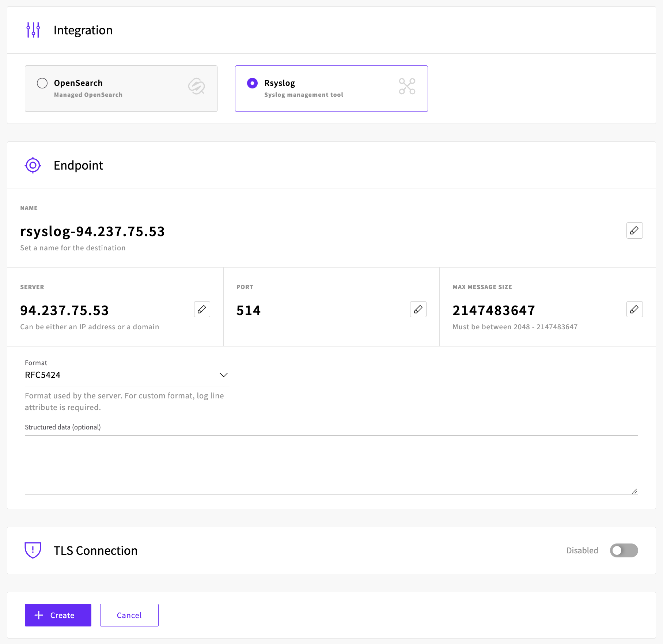Click the text area resize handle
The height and width of the screenshot is (644, 663).
635,491
